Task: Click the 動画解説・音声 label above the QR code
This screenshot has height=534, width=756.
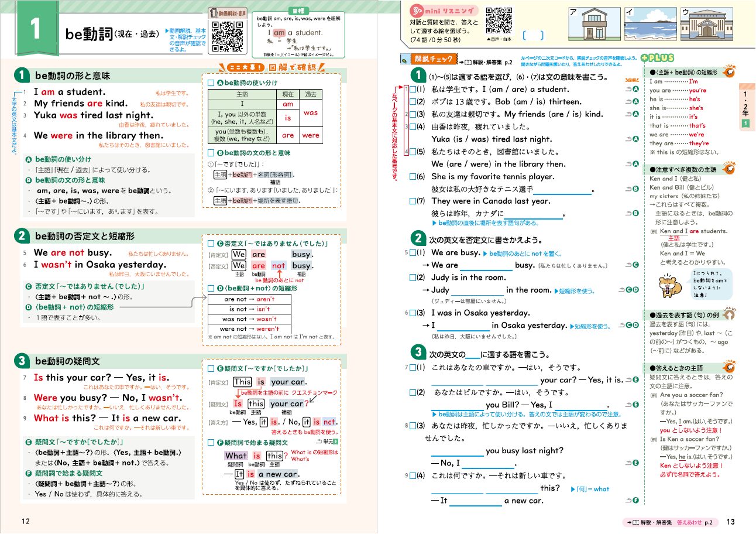Action: coord(228,14)
